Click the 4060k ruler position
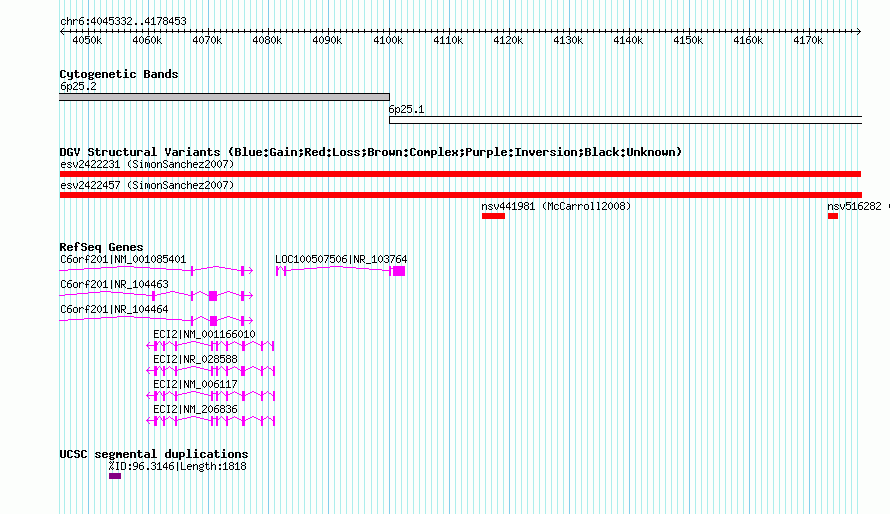 (148, 40)
